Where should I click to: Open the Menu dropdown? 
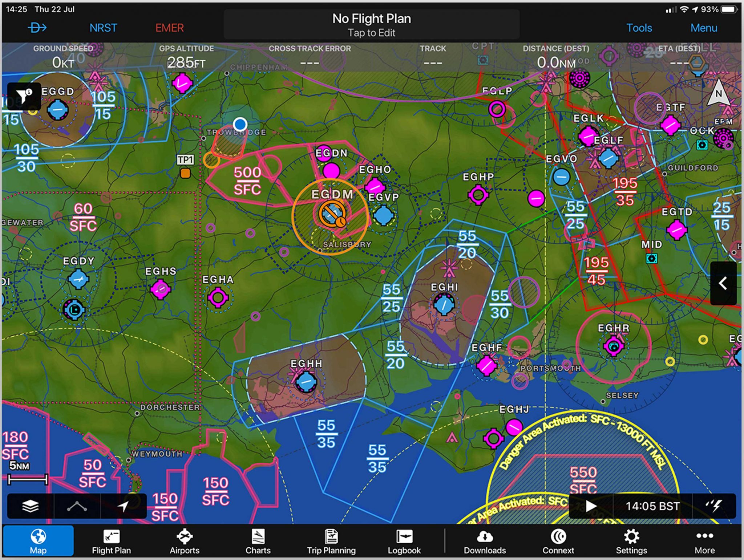[x=704, y=28]
